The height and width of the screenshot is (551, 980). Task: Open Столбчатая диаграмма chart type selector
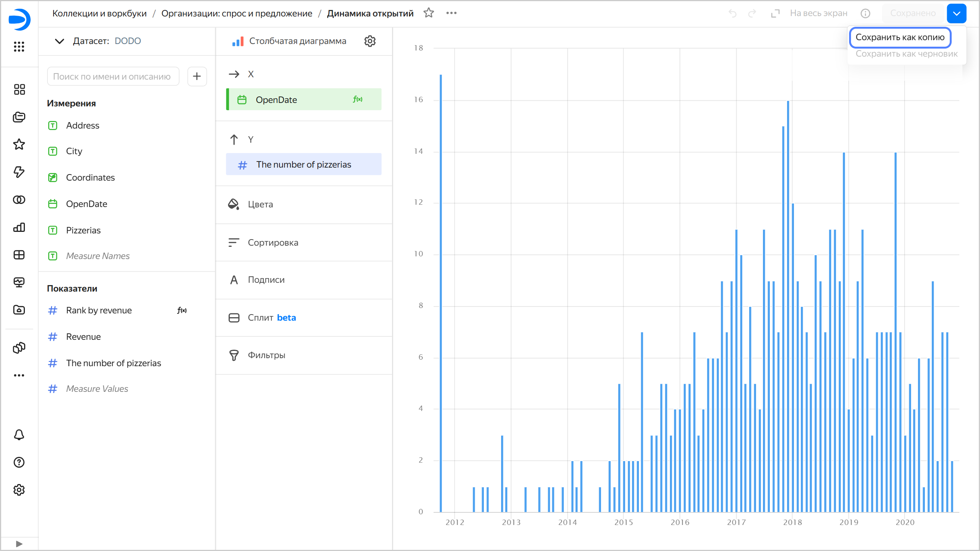pyautogui.click(x=297, y=41)
